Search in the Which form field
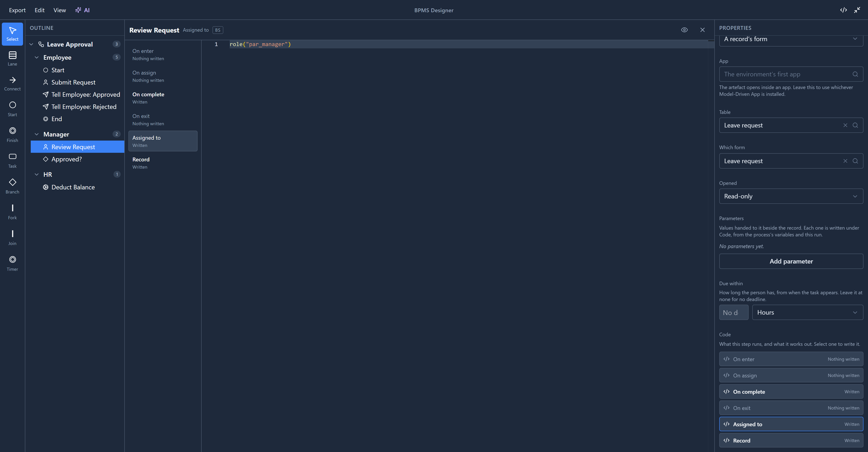 point(855,161)
